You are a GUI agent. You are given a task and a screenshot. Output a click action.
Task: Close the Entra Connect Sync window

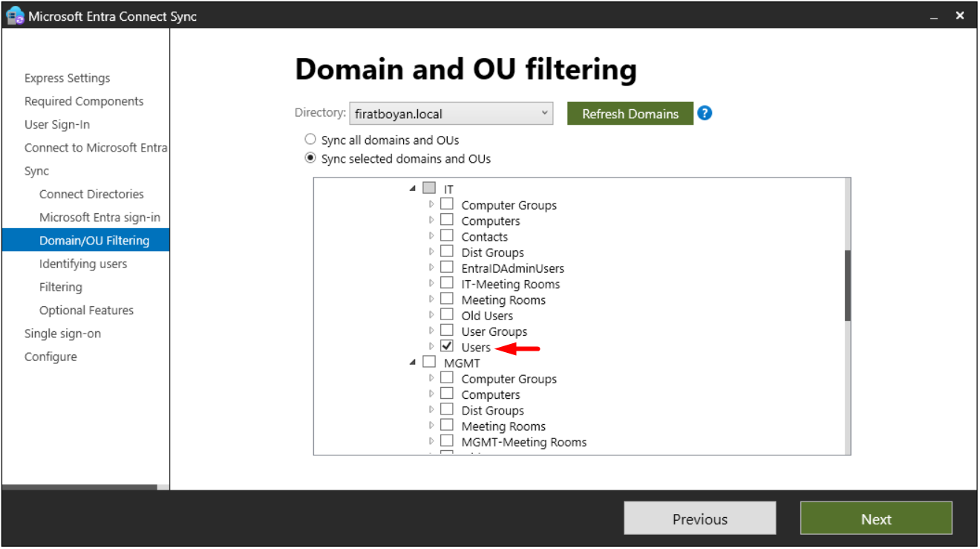960,16
